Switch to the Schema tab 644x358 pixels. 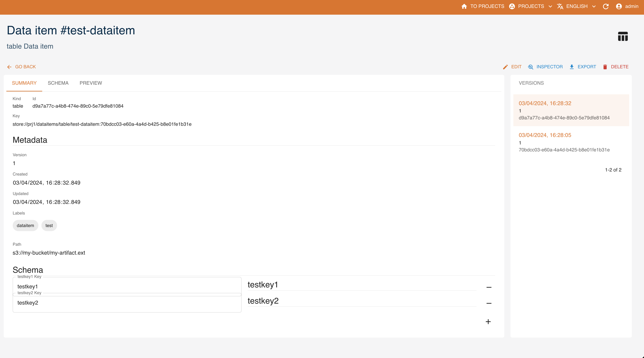coord(58,83)
